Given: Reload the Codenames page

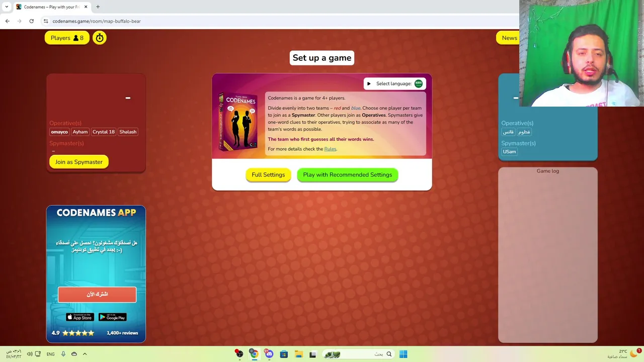Looking at the screenshot, I should tap(31, 21).
